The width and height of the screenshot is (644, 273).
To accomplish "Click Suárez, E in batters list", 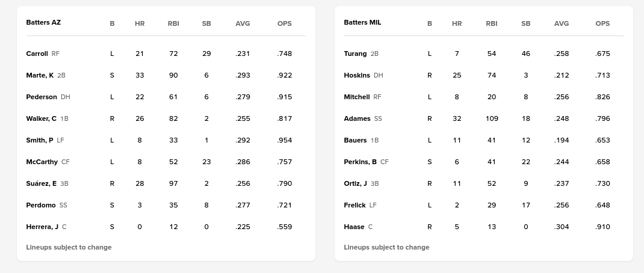I will tap(42, 183).
